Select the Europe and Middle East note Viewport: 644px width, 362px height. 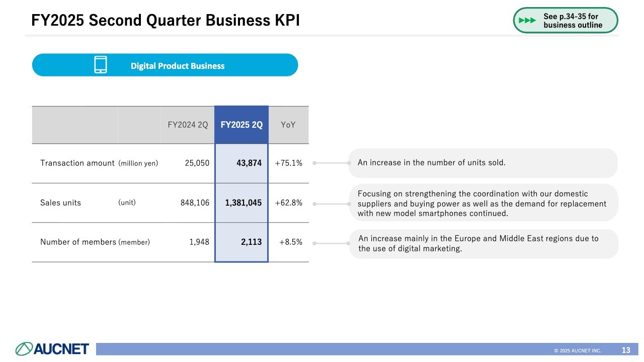pos(478,243)
